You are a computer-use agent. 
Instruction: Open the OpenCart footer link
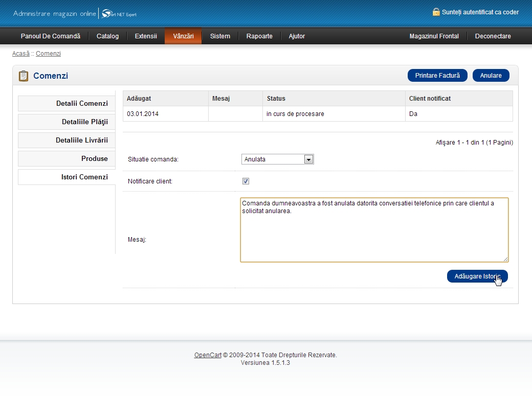pyautogui.click(x=208, y=355)
